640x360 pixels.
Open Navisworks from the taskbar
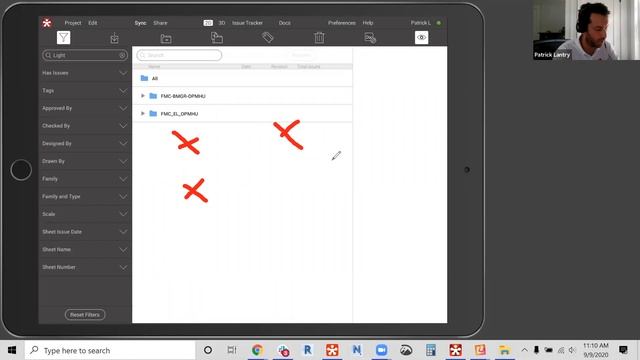pyautogui.click(x=357, y=350)
